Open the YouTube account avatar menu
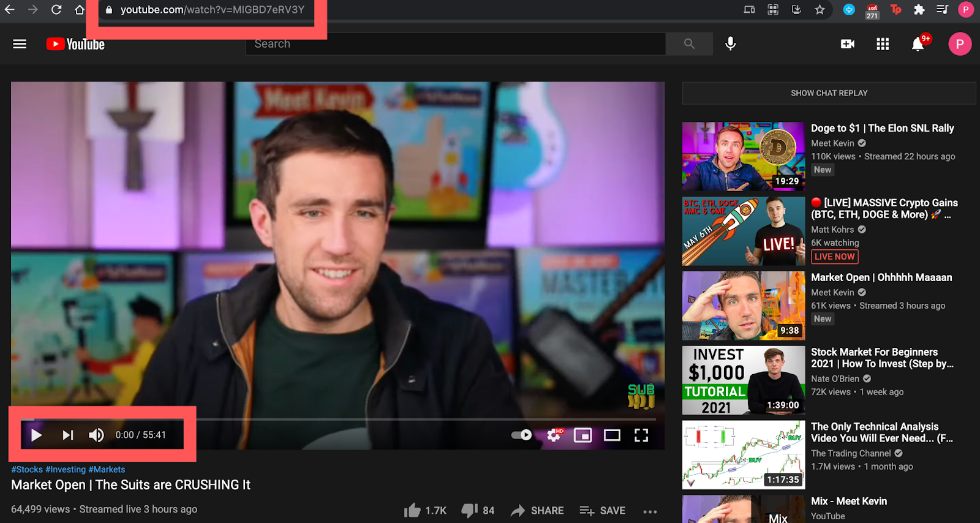This screenshot has width=980, height=523. 960,44
